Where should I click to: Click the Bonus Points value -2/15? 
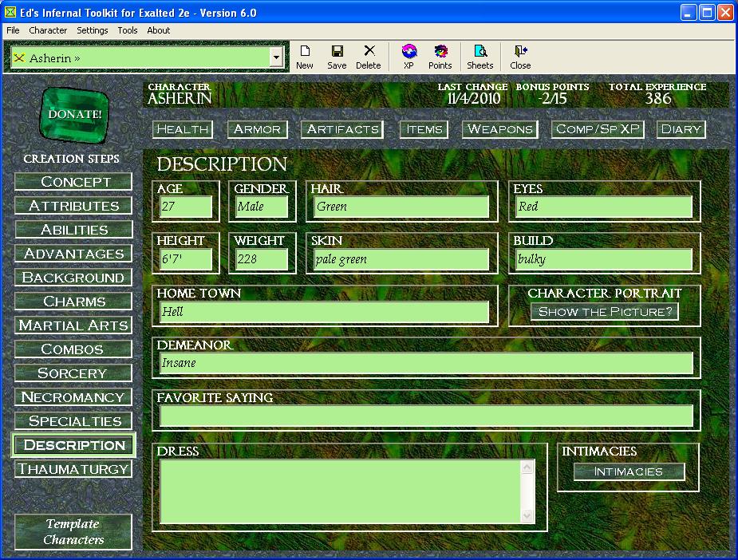pyautogui.click(x=553, y=98)
